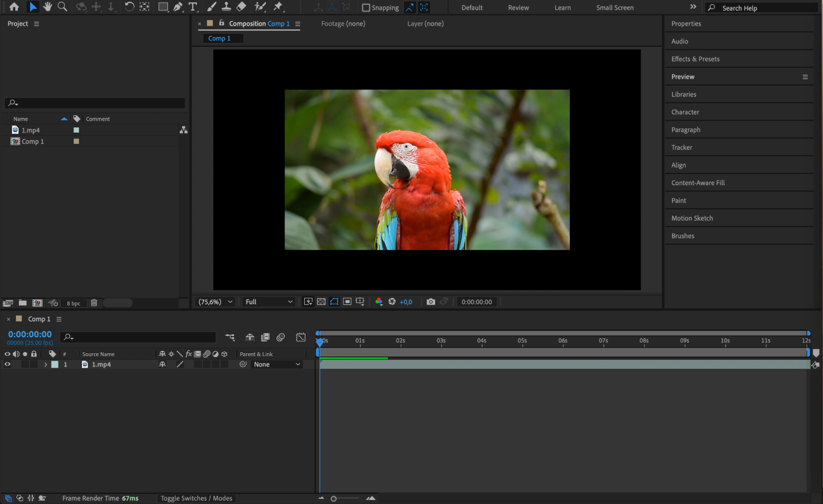The height and width of the screenshot is (504, 823).
Task: Click the 8 bpc color depth button
Action: click(73, 303)
